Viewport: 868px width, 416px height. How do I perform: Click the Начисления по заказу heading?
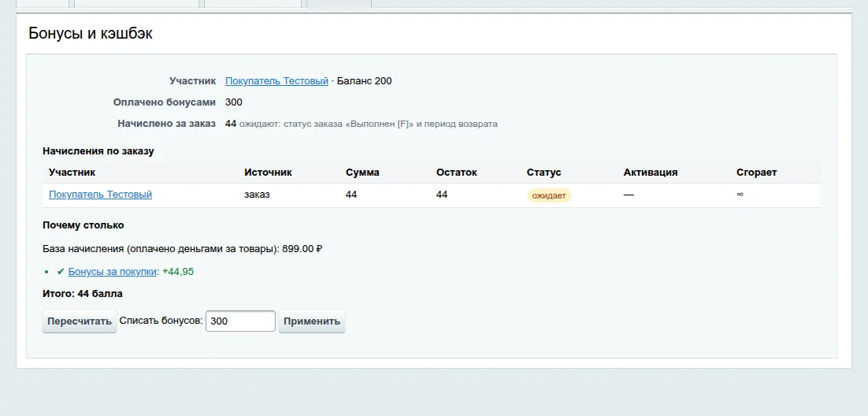98,150
